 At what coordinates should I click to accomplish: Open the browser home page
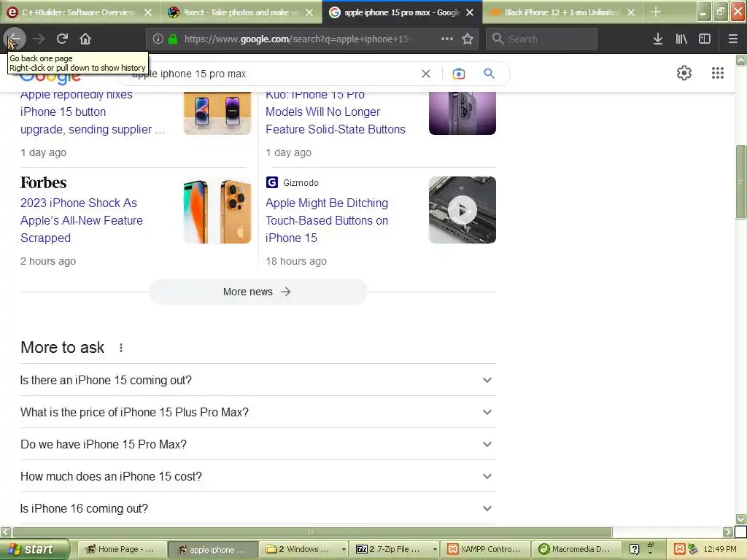pos(85,39)
